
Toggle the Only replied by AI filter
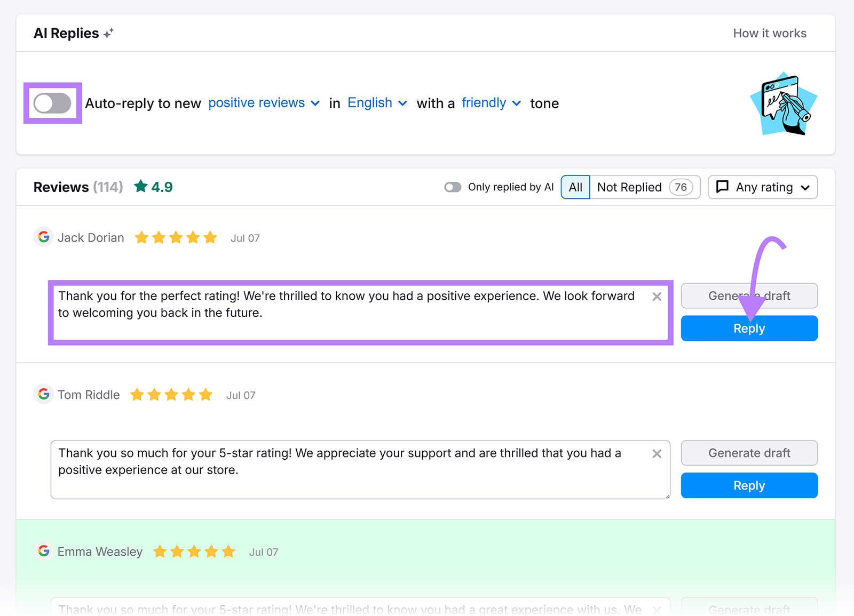coord(453,187)
